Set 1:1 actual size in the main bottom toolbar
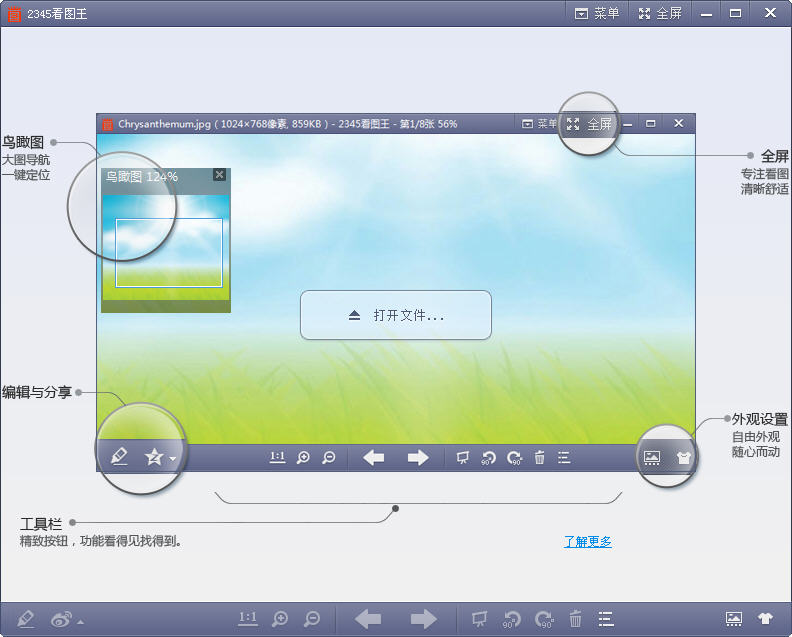 (248, 619)
